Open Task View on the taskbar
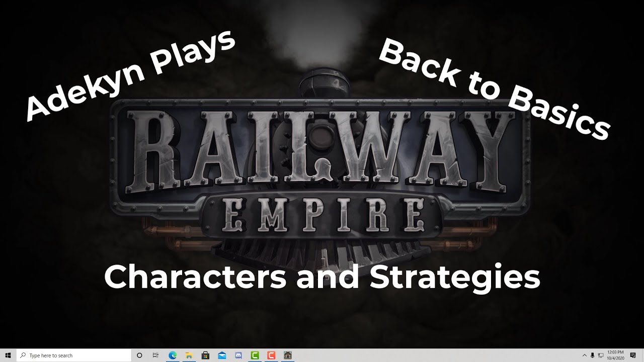The height and width of the screenshot is (362, 644). (x=155, y=355)
